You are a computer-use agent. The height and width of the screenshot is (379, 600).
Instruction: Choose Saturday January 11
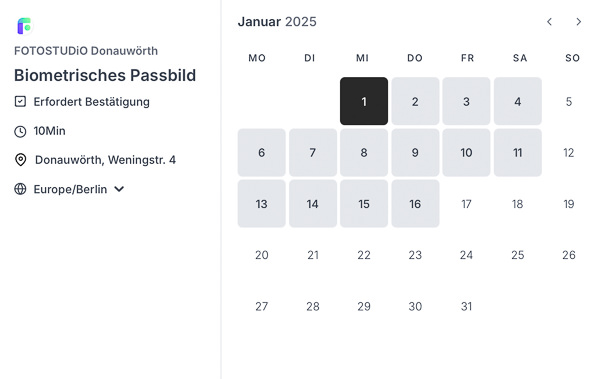pos(518,152)
